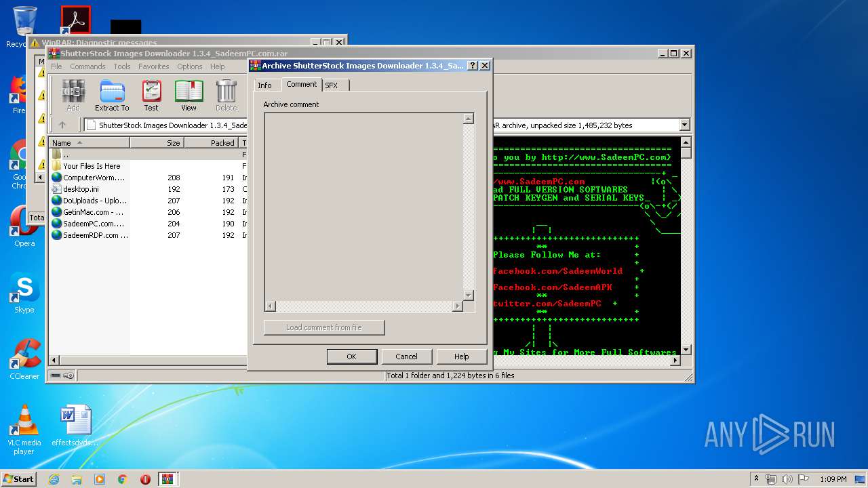Sort file list by Name column

[x=89, y=142]
